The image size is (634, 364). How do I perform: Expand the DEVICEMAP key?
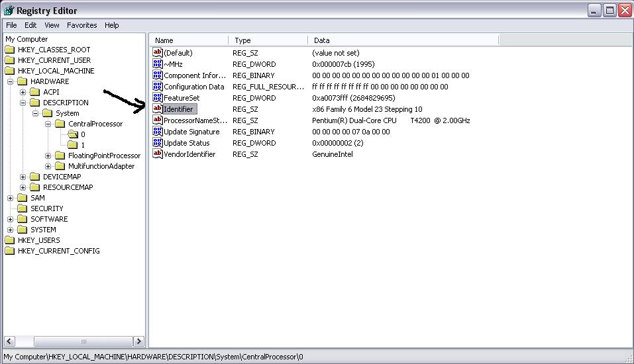click(x=23, y=177)
